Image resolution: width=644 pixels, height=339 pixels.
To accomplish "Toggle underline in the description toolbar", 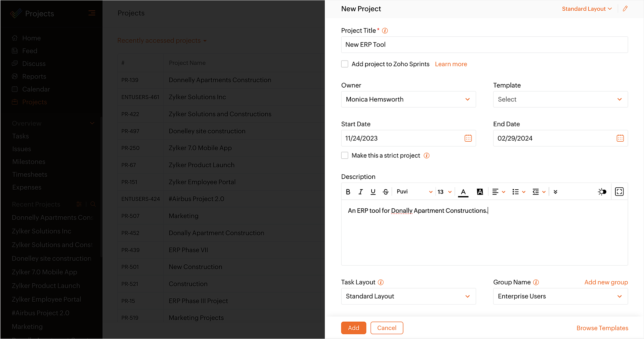I will [373, 192].
